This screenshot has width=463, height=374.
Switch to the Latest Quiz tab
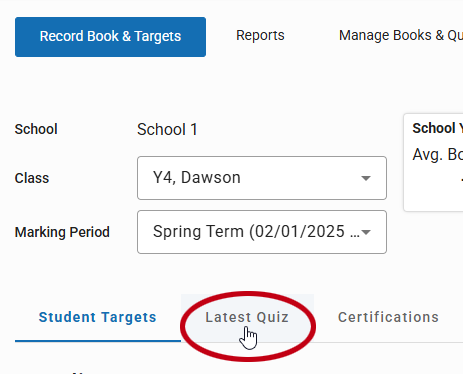tap(247, 317)
